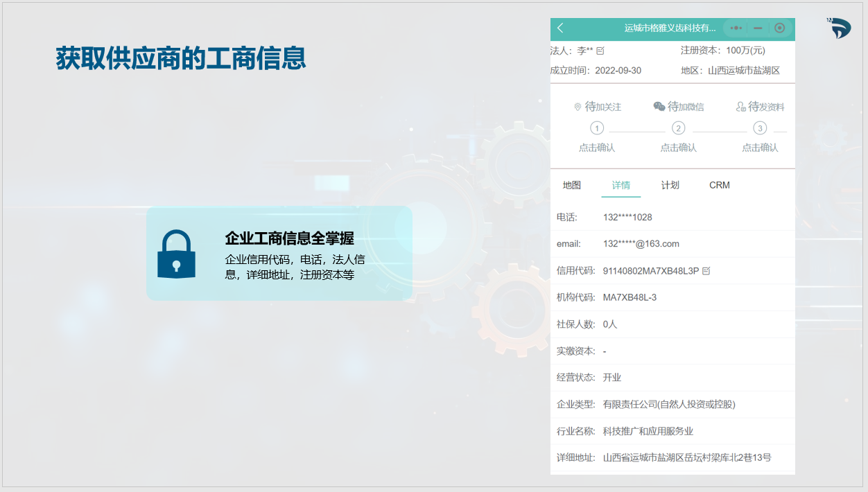Click credit code 91140802MA7XB48L3P
The height and width of the screenshot is (492, 868).
[x=651, y=271]
